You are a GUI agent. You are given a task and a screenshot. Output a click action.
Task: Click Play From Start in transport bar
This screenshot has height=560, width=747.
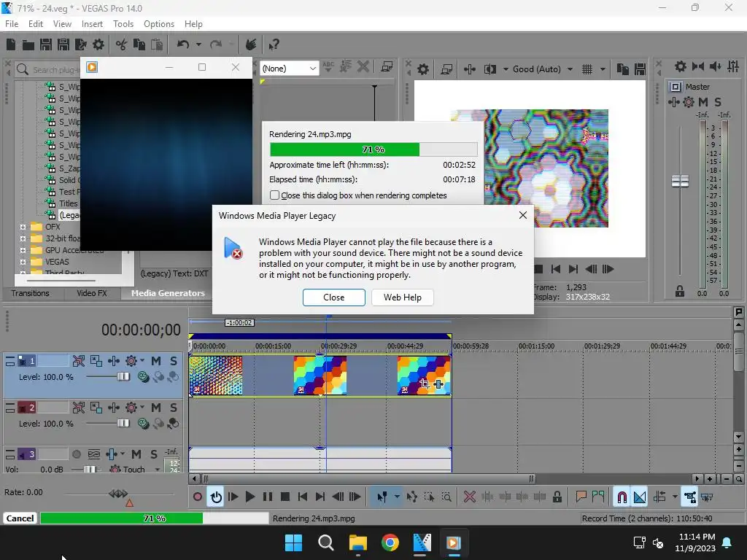[233, 497]
